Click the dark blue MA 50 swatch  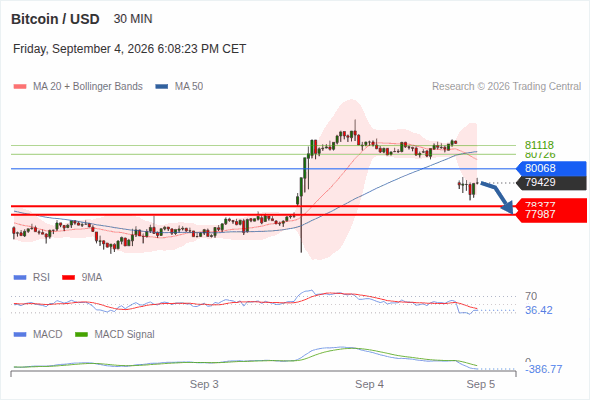coord(161,87)
